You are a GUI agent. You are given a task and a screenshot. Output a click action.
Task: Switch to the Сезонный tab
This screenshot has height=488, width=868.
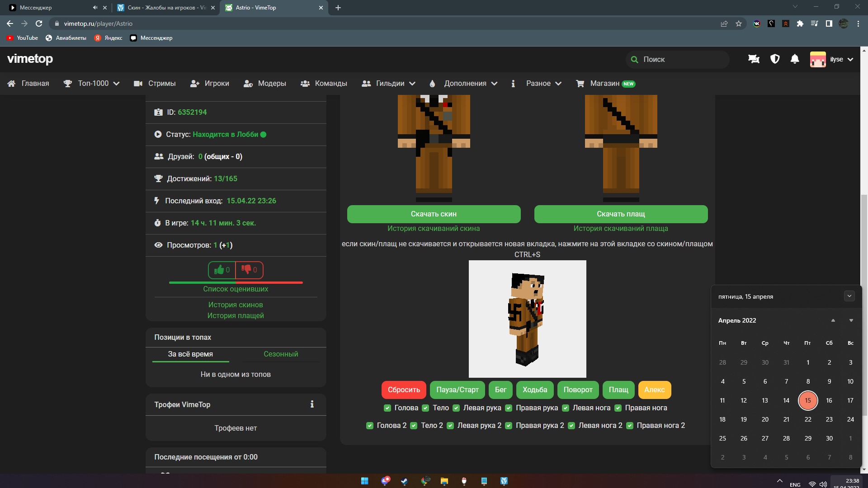pos(281,354)
